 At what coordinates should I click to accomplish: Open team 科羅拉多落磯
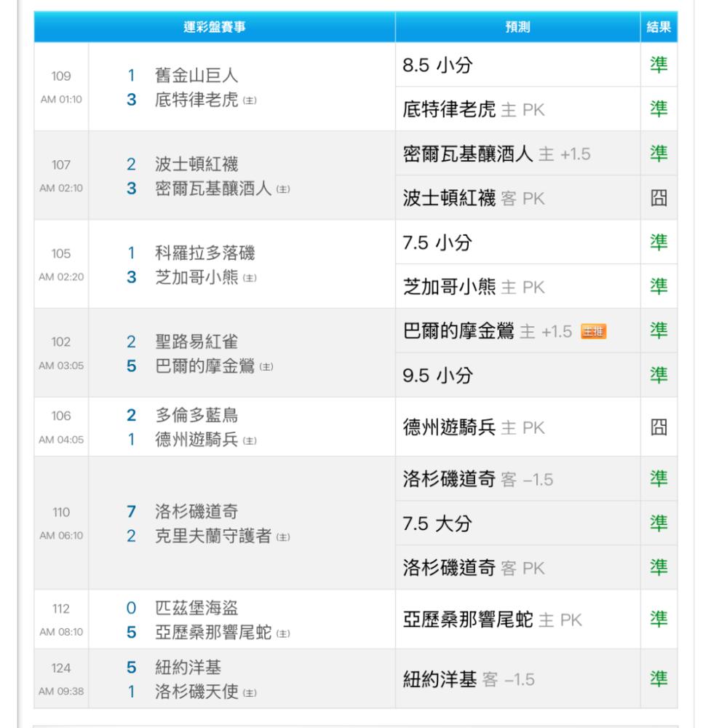coord(204,253)
